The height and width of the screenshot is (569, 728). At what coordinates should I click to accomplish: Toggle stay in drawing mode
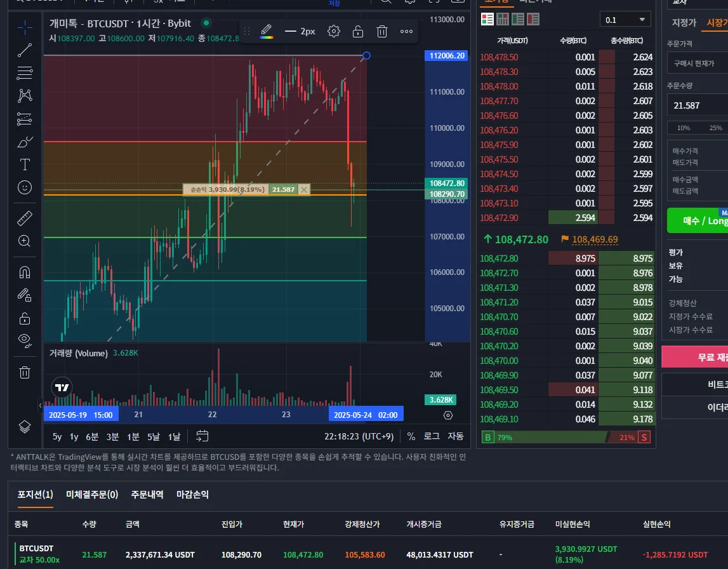[25, 295]
